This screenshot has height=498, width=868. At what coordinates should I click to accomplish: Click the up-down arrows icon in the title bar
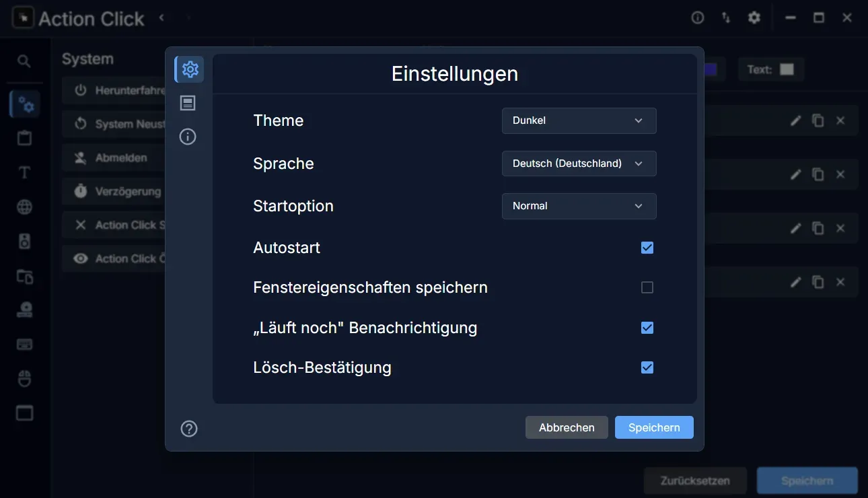[x=726, y=18]
